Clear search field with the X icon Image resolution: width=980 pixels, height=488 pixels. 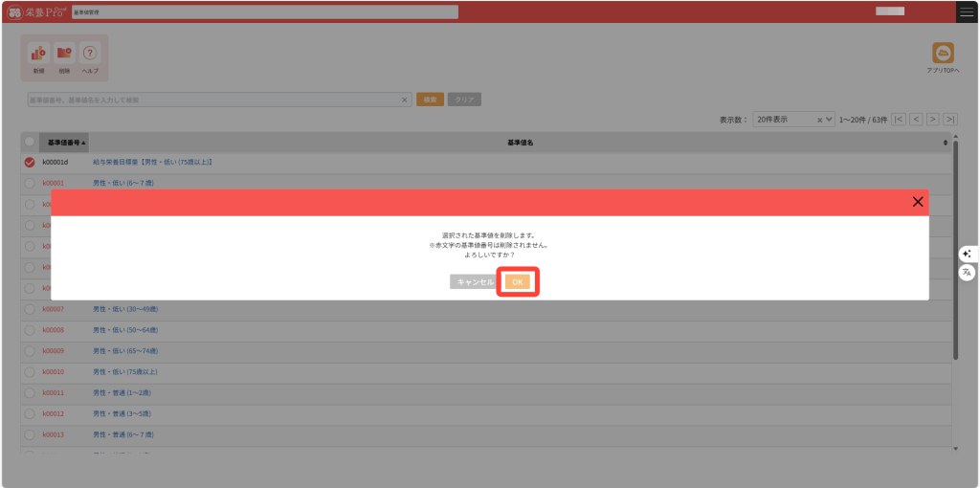404,100
